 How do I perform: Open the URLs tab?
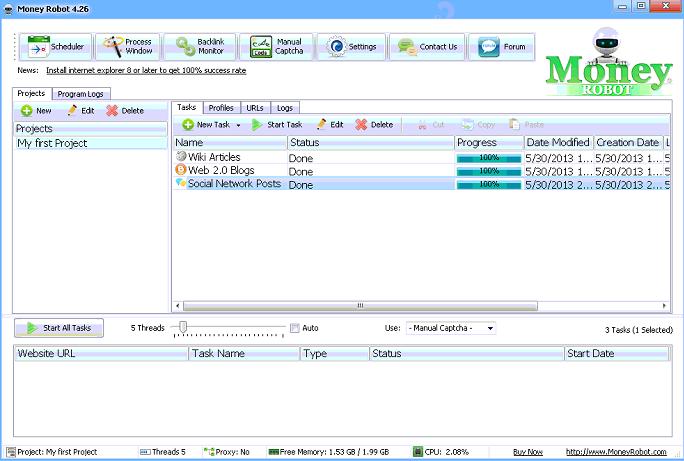pos(255,108)
